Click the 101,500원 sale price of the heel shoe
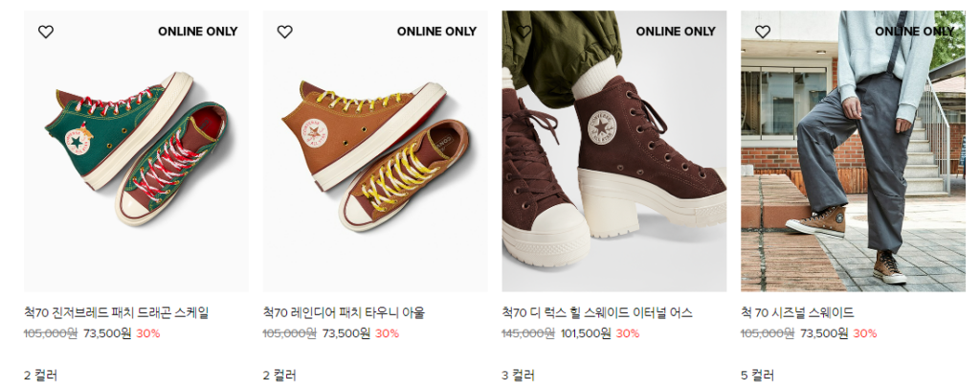 point(586,333)
